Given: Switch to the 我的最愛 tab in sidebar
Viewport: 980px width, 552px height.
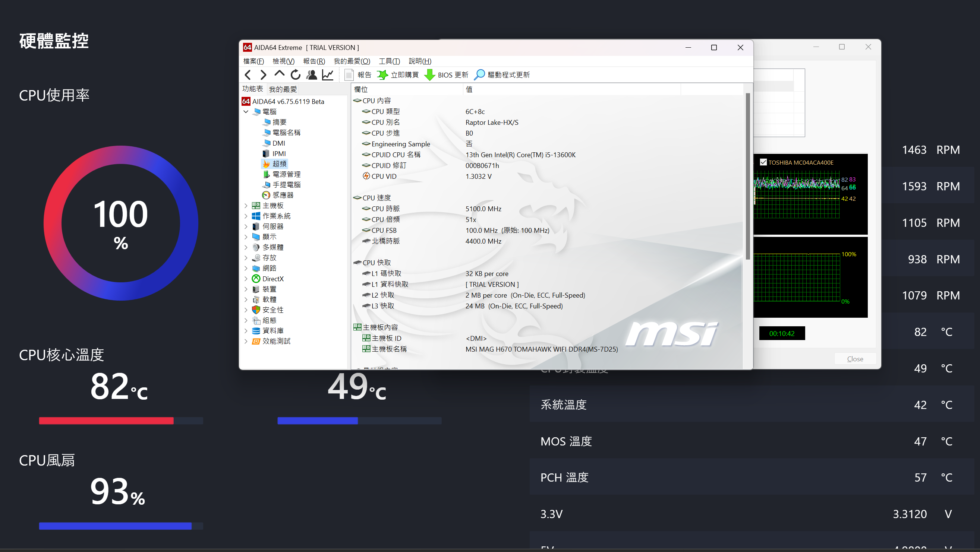Looking at the screenshot, I should [283, 89].
